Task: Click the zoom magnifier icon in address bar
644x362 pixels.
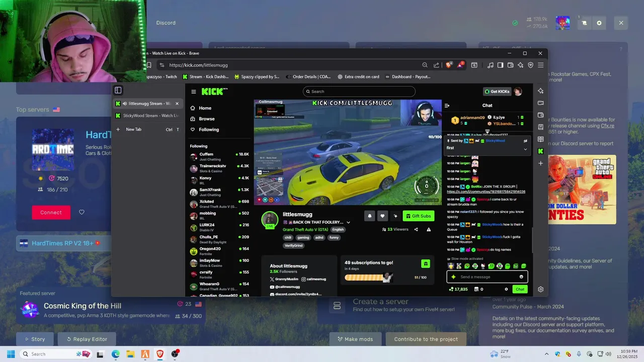Action: click(x=425, y=65)
